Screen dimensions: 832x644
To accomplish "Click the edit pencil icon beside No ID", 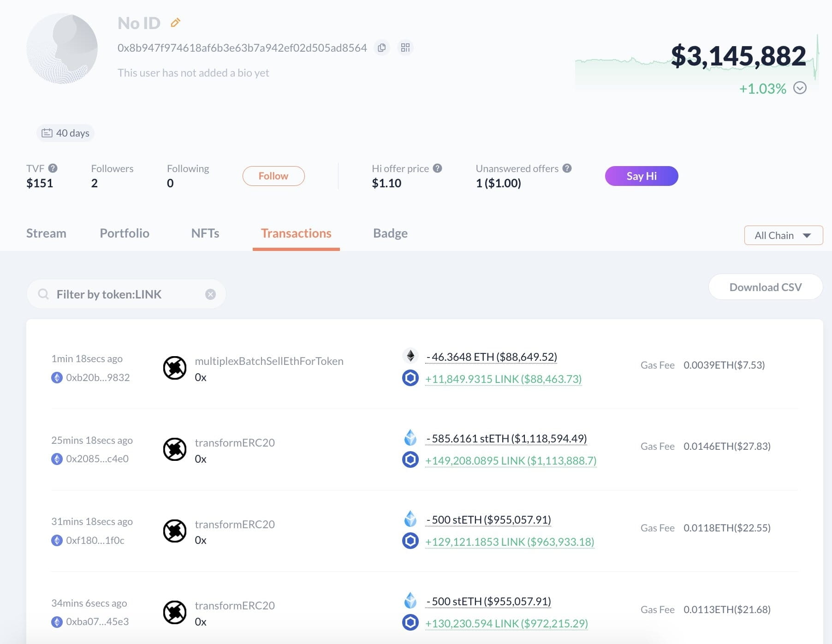I will (175, 22).
